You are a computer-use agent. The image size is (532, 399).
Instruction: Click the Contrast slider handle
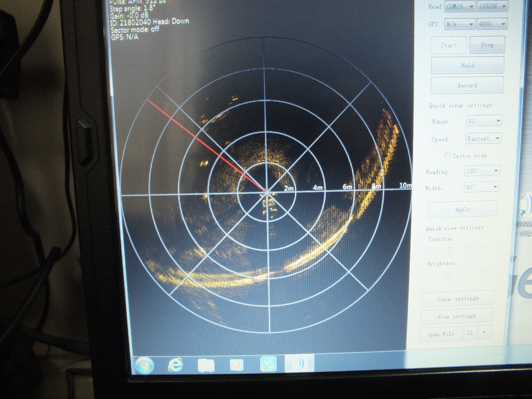tap(450, 250)
